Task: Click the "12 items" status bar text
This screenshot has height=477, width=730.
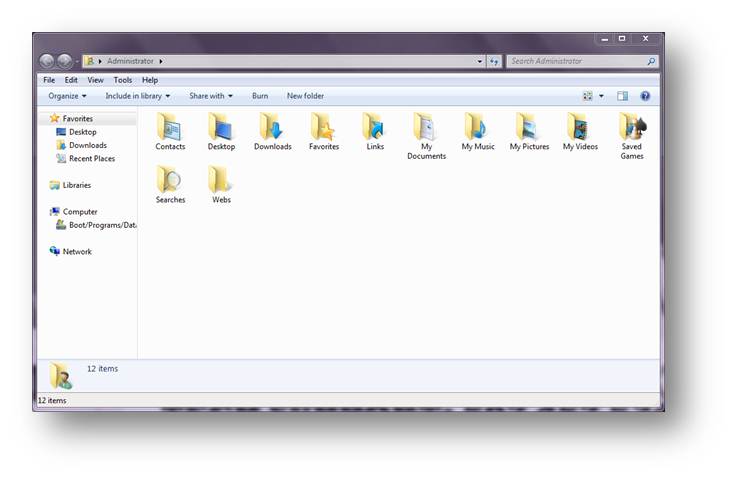Action: pos(52,401)
